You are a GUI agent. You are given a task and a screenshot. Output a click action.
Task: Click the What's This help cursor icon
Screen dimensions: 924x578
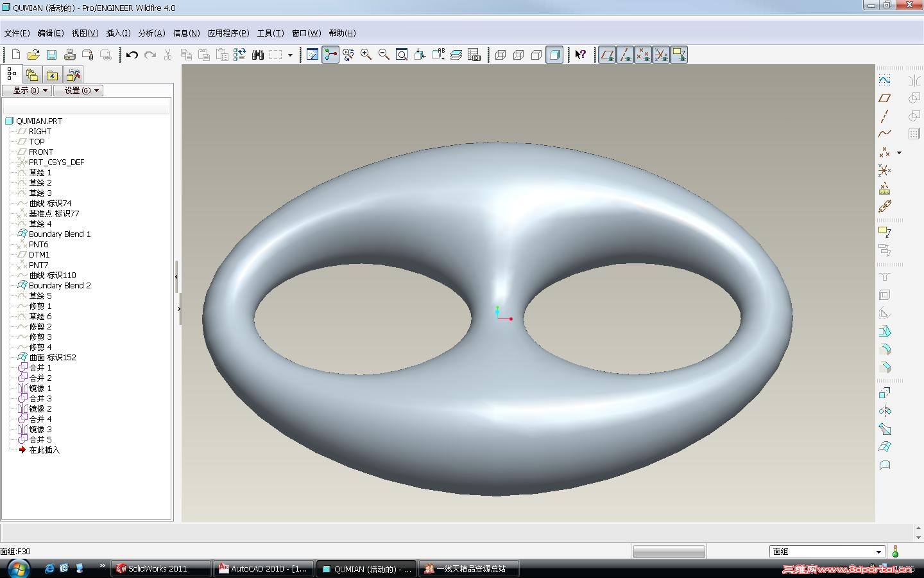click(x=581, y=55)
